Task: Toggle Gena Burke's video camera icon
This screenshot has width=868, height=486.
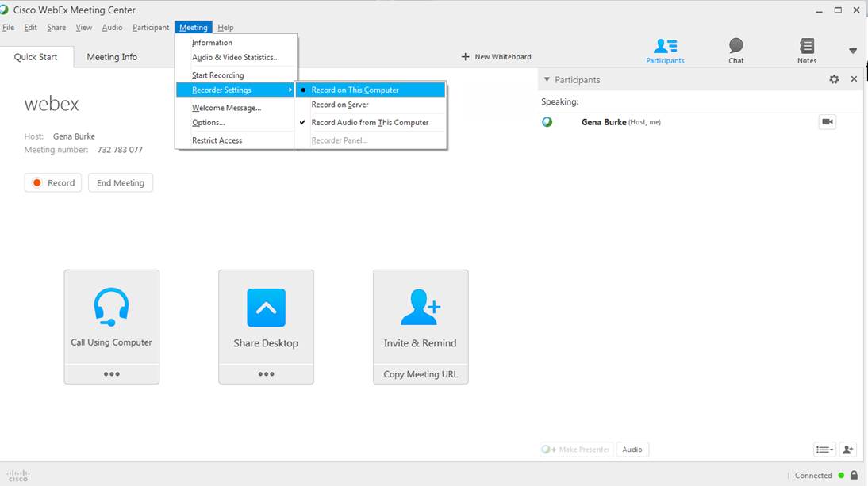Action: 827,121
